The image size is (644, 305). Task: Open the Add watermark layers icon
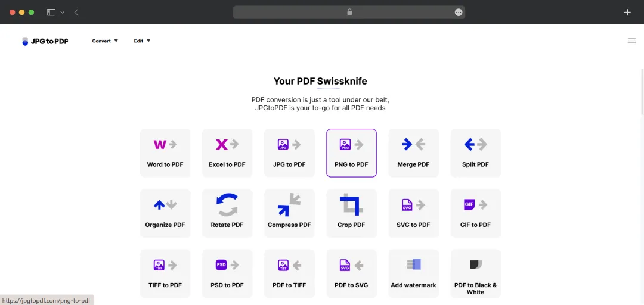414,264
